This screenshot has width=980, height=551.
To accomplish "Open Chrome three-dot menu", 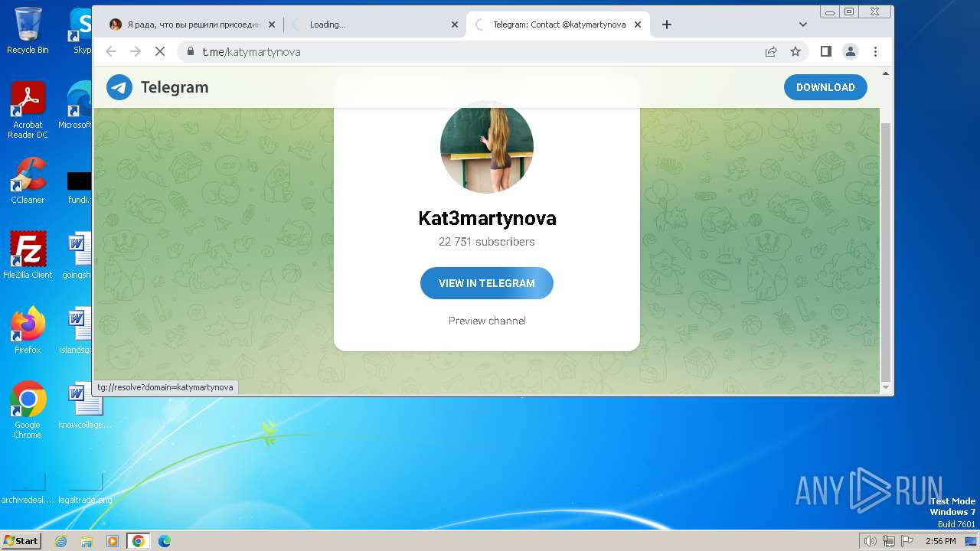I will pos(875,51).
